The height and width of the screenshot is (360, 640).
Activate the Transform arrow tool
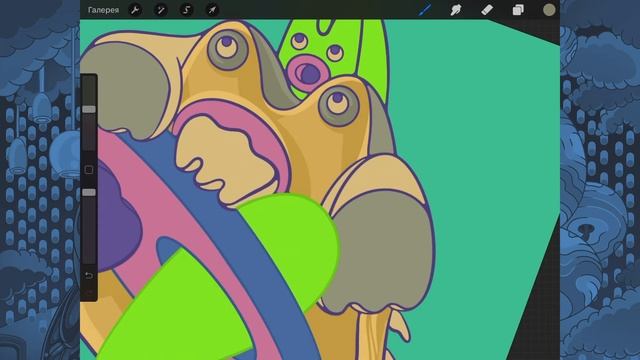coord(212,10)
